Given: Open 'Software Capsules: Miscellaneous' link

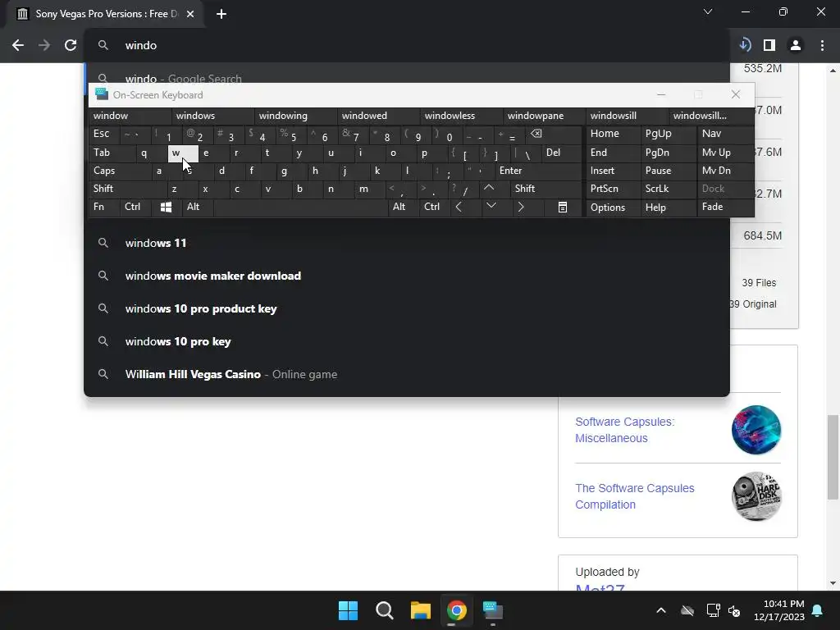Looking at the screenshot, I should click(x=624, y=430).
